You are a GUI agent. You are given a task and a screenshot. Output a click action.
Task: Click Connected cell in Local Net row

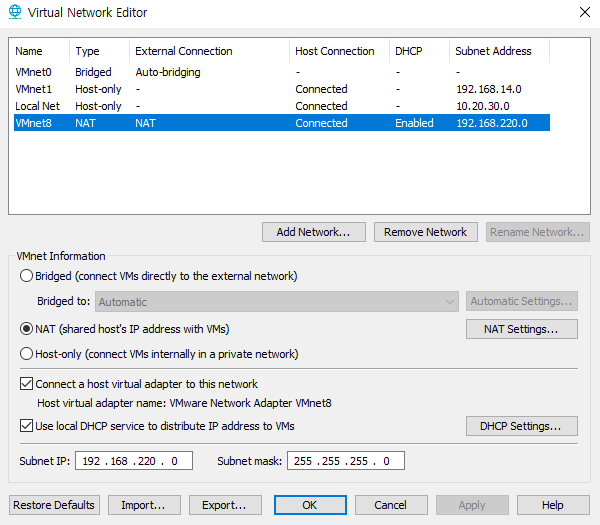[321, 106]
